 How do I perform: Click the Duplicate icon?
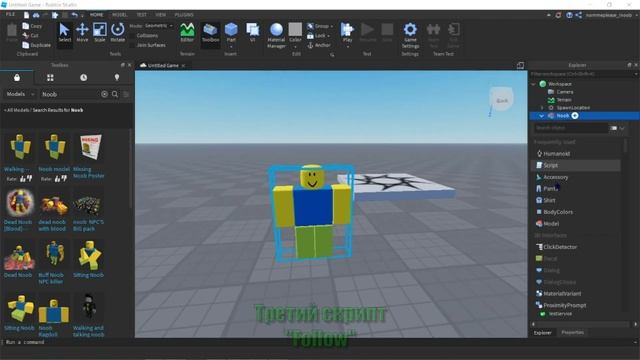coord(26,45)
